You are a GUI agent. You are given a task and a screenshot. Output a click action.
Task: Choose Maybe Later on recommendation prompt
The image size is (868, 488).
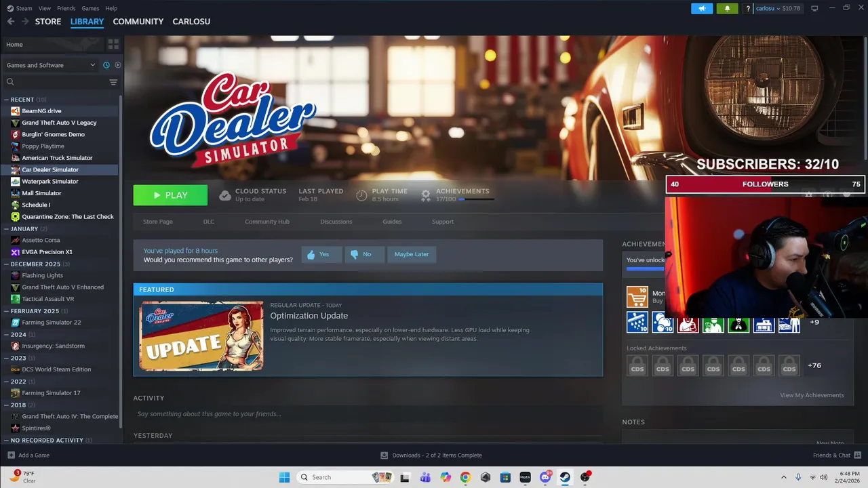coord(412,254)
